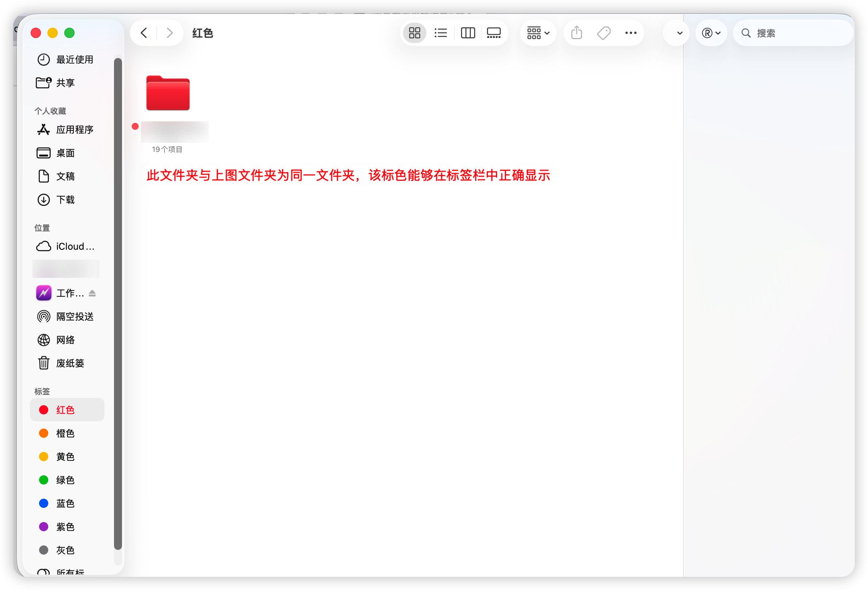This screenshot has width=868, height=590.
Task: Open the grouping options dropdown
Action: (538, 33)
